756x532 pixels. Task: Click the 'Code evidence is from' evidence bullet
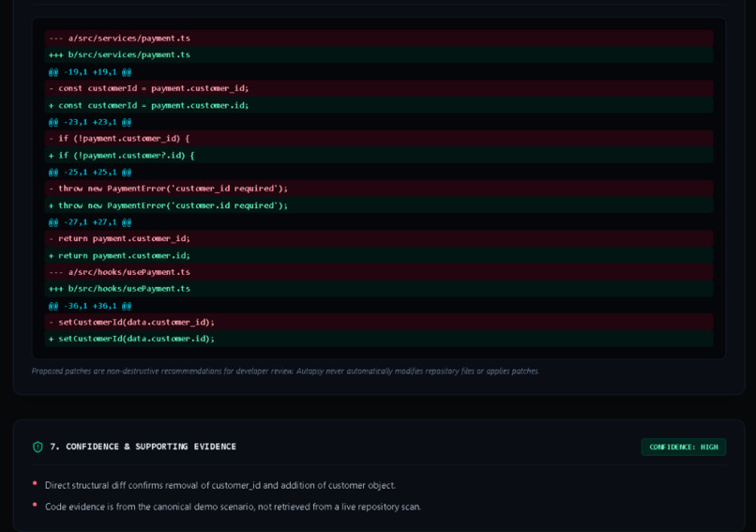[233, 507]
